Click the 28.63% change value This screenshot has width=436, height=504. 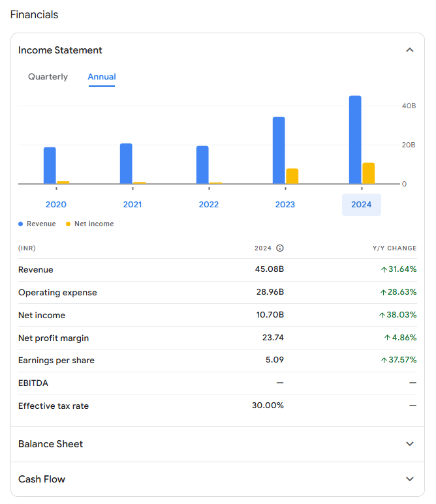click(x=398, y=292)
